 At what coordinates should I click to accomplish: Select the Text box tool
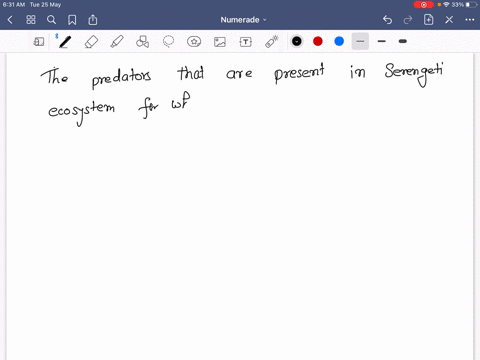[x=246, y=42]
